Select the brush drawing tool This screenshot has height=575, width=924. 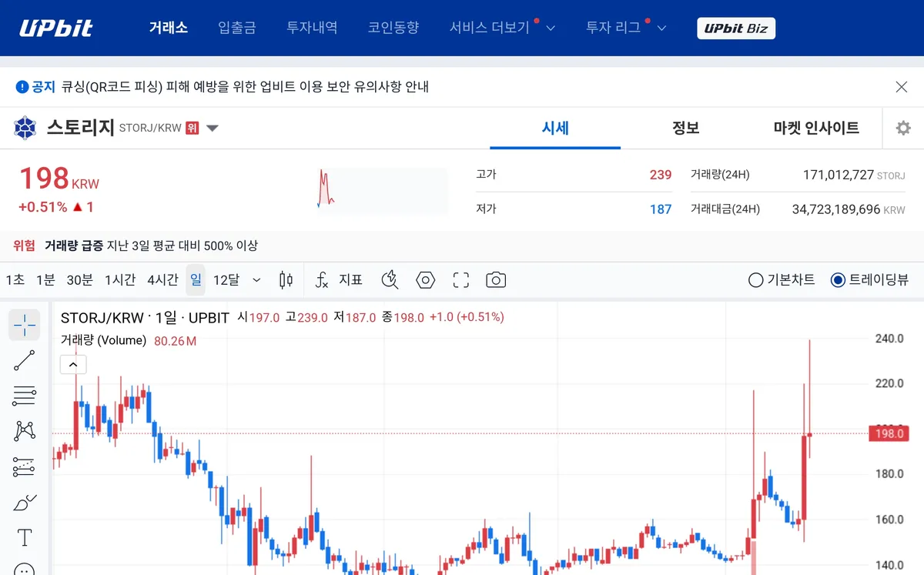[25, 502]
